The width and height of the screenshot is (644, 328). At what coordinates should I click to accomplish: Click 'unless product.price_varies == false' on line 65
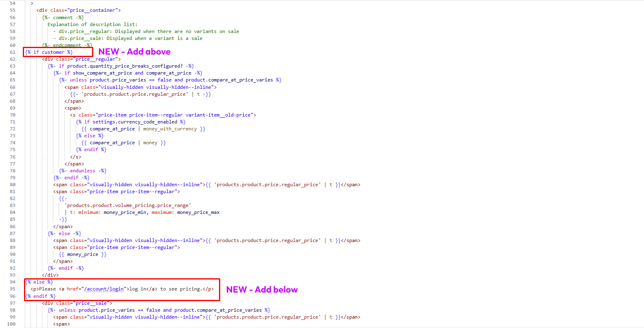(170, 80)
